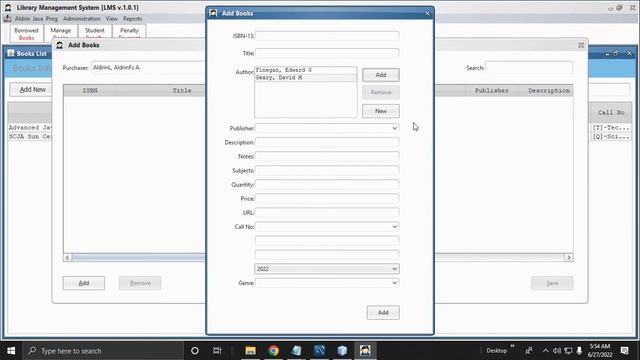Click the taskbar clock showing 5:54 AM
Screen dimensions: 640x360
point(600,351)
